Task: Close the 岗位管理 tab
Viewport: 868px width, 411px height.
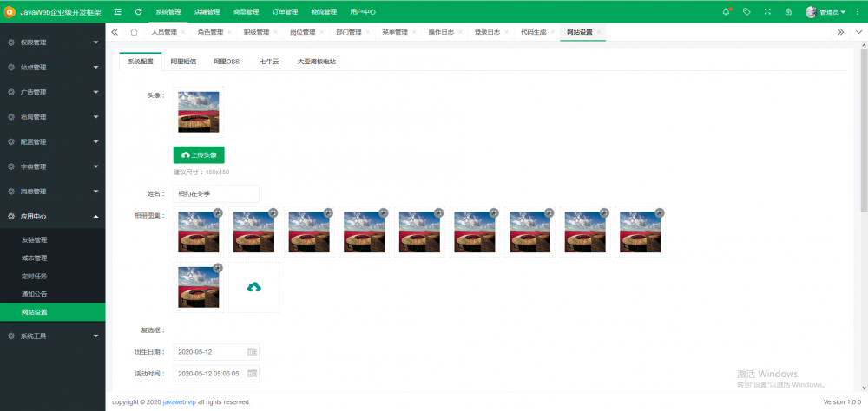Action: click(x=322, y=32)
